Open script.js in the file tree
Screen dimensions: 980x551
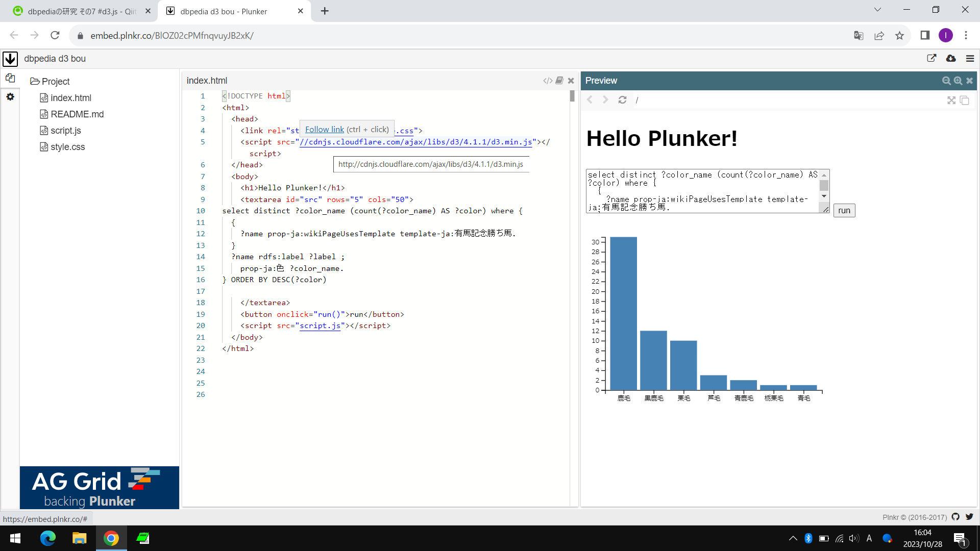[x=65, y=131]
